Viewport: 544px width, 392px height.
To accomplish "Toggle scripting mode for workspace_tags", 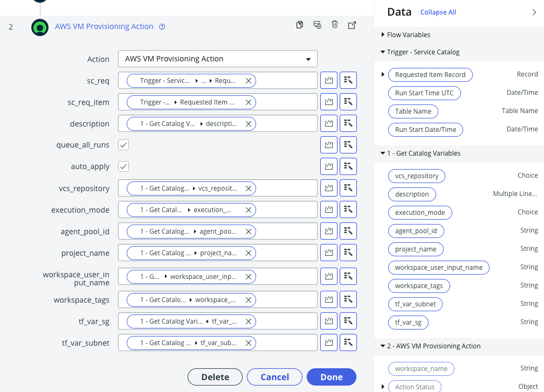I will (329, 299).
